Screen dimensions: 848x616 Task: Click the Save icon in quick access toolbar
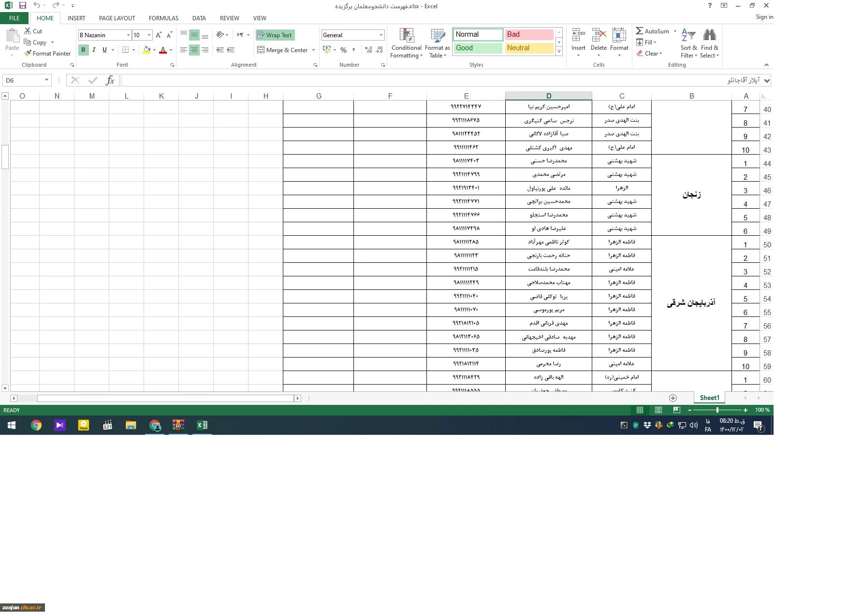22,6
